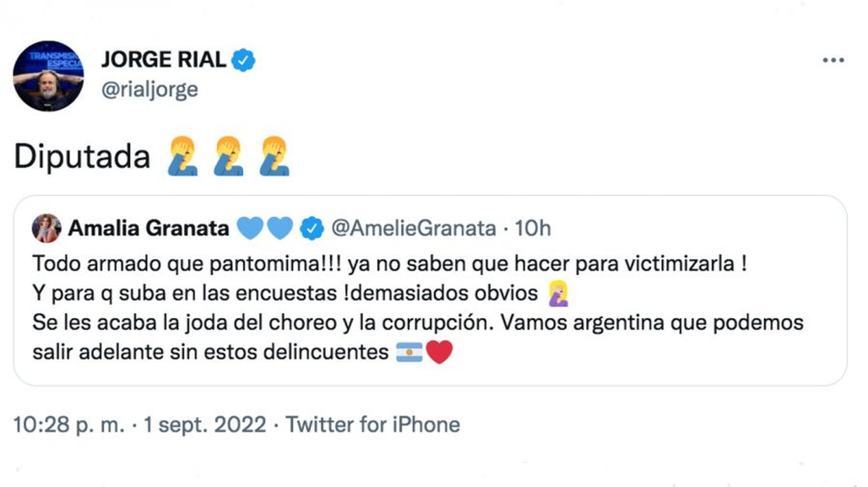Click the red heart emoji after delincuentes

point(439,353)
